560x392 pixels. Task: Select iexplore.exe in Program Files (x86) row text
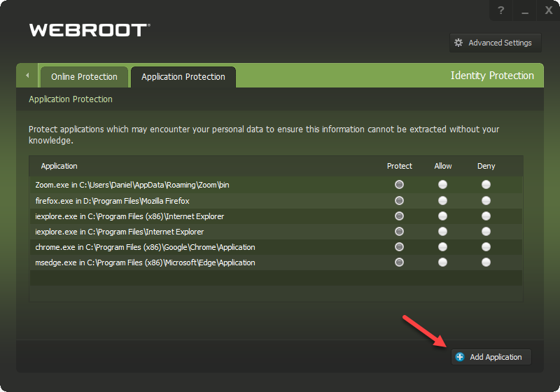[x=129, y=216]
